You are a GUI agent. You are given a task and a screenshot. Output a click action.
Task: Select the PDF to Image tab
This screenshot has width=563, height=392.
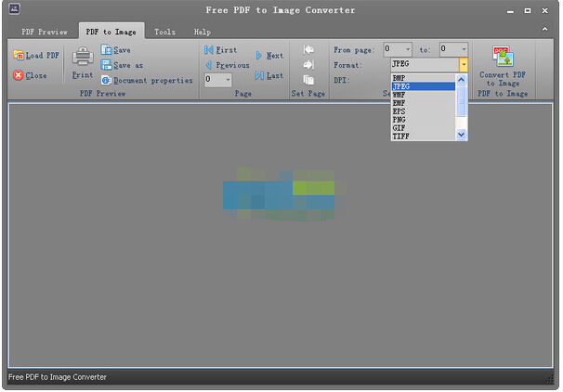coord(111,32)
